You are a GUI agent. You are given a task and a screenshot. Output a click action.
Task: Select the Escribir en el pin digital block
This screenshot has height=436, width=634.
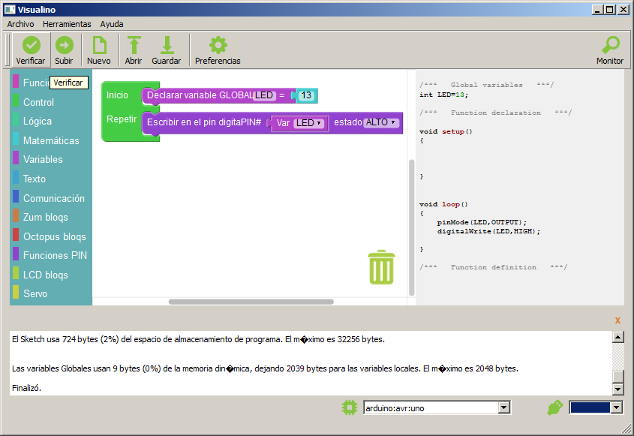click(x=204, y=122)
